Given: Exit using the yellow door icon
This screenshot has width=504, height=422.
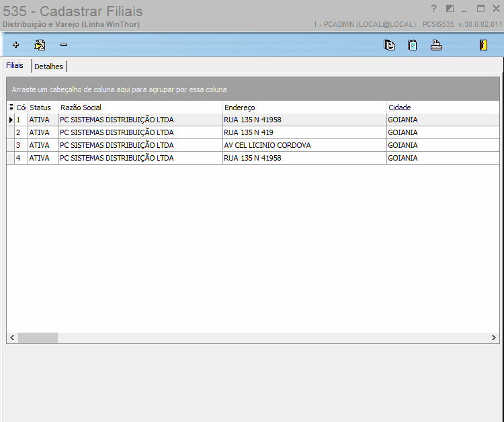Looking at the screenshot, I should (483, 45).
